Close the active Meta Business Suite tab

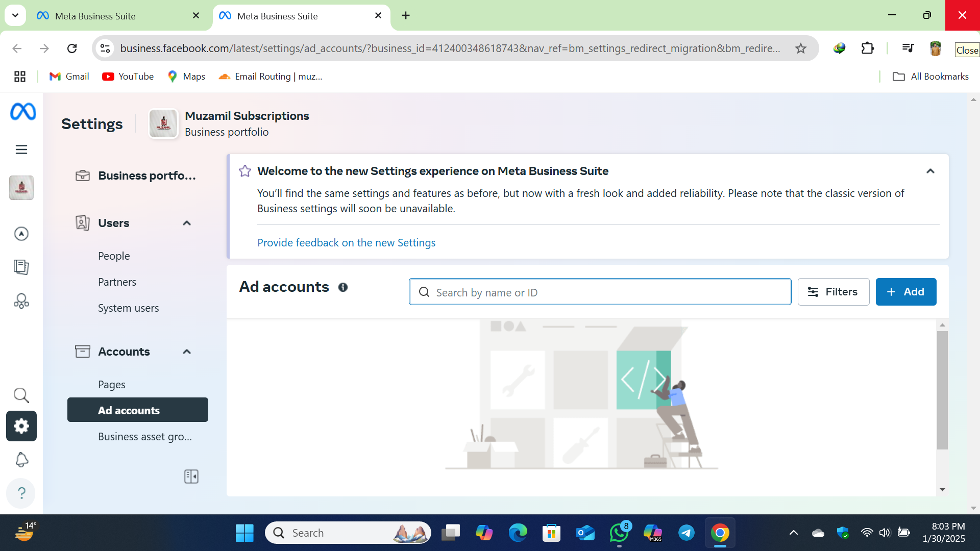[x=378, y=16]
